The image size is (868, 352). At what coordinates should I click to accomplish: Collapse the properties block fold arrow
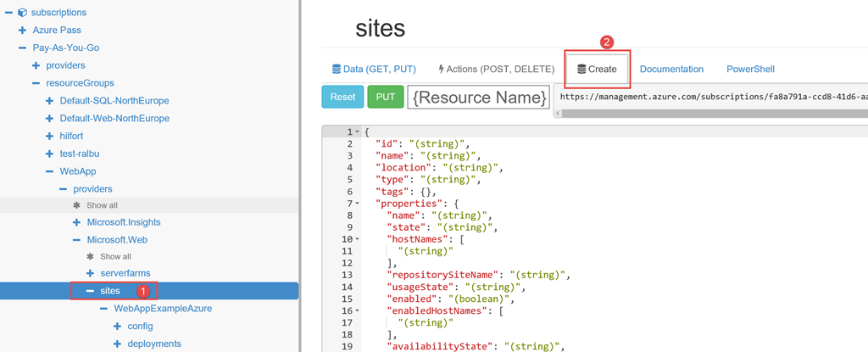click(x=357, y=204)
